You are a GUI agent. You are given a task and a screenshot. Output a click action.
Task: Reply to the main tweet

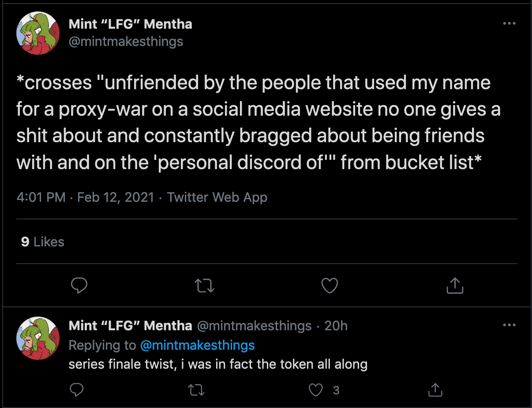[x=79, y=286]
